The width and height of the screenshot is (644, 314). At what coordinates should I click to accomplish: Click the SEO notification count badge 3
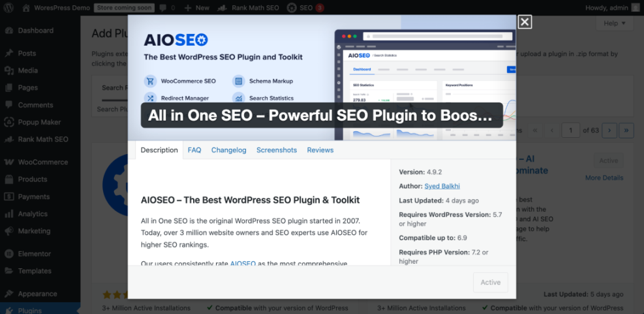pyautogui.click(x=320, y=7)
